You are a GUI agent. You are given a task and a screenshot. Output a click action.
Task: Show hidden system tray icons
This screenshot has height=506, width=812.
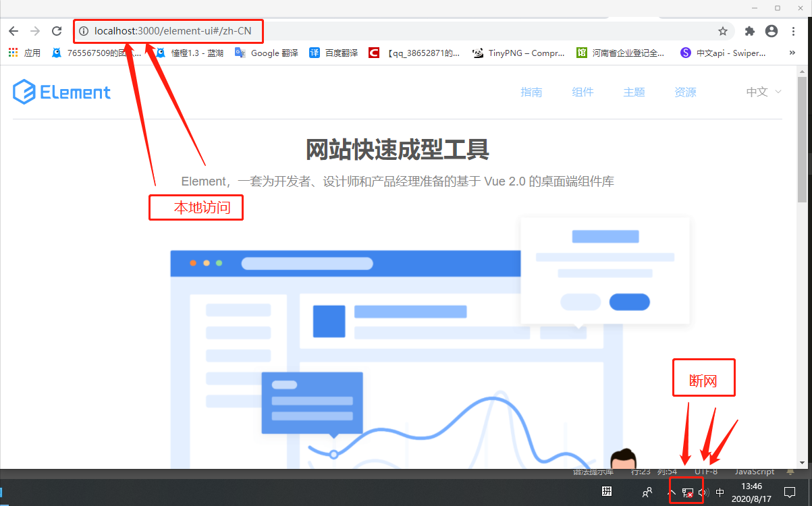(x=671, y=493)
